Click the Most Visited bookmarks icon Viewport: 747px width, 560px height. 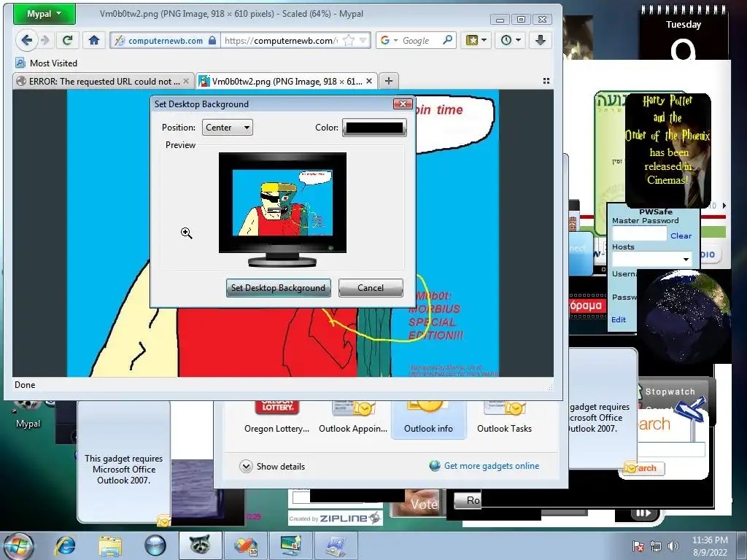[20, 63]
